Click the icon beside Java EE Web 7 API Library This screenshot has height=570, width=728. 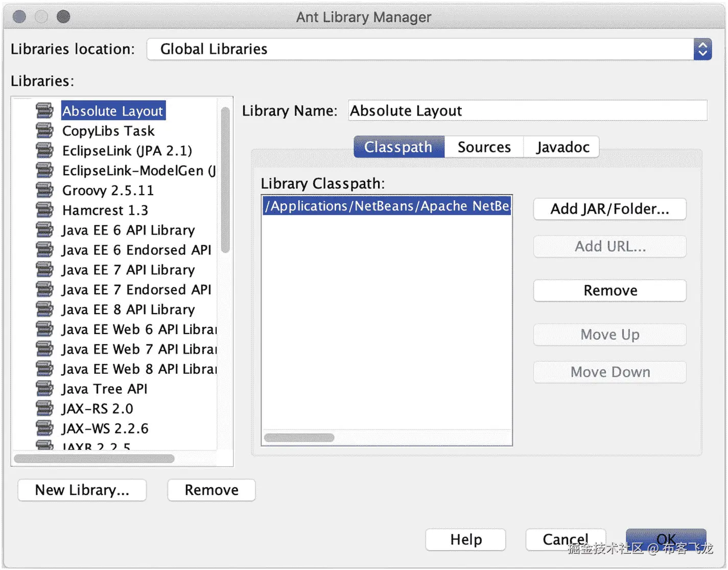(44, 349)
